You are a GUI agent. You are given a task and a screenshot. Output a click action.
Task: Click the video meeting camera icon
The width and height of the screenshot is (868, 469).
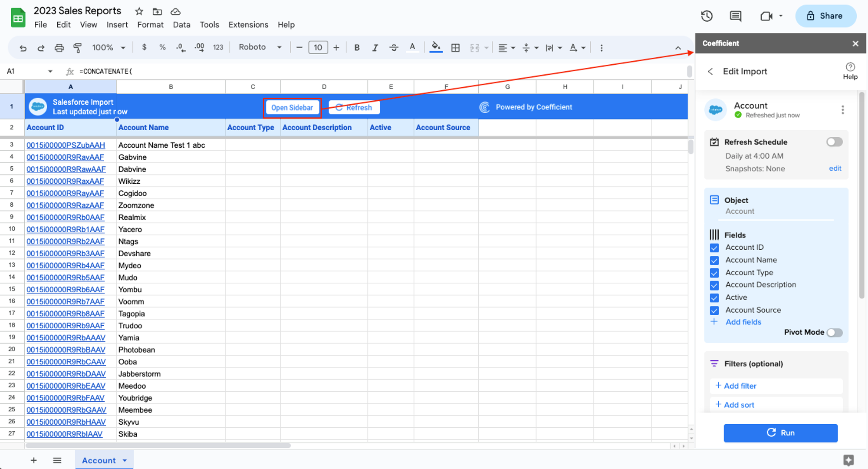click(766, 16)
